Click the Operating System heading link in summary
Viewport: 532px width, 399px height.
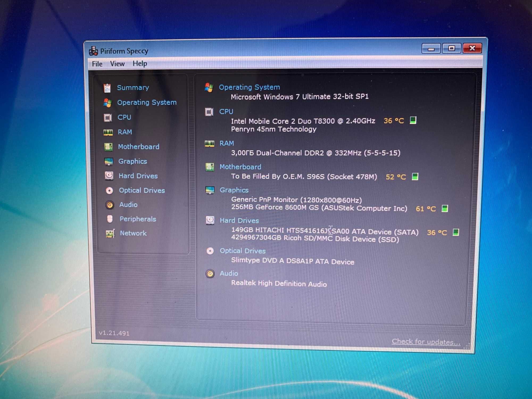pos(249,87)
